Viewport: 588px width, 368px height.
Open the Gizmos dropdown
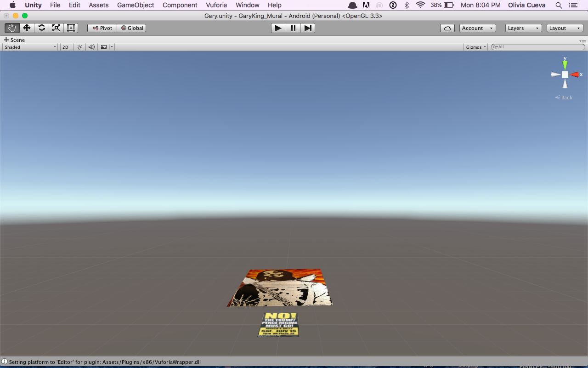[x=476, y=47]
